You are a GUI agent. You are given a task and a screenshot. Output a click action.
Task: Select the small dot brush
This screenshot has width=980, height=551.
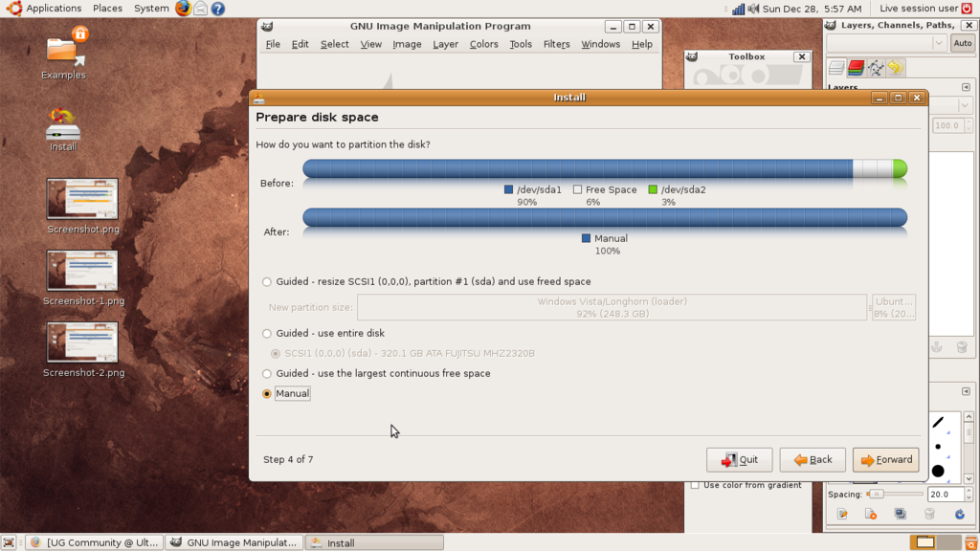[x=938, y=447]
